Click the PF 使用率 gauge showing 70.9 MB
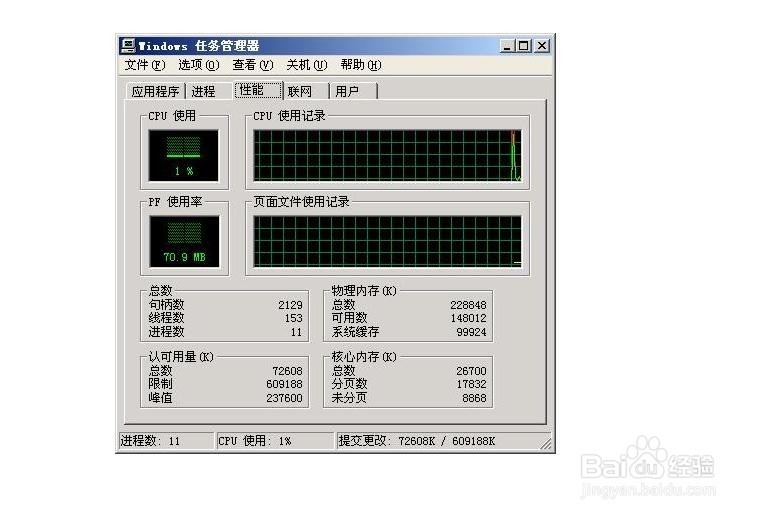The height and width of the screenshot is (517, 757). click(x=184, y=241)
